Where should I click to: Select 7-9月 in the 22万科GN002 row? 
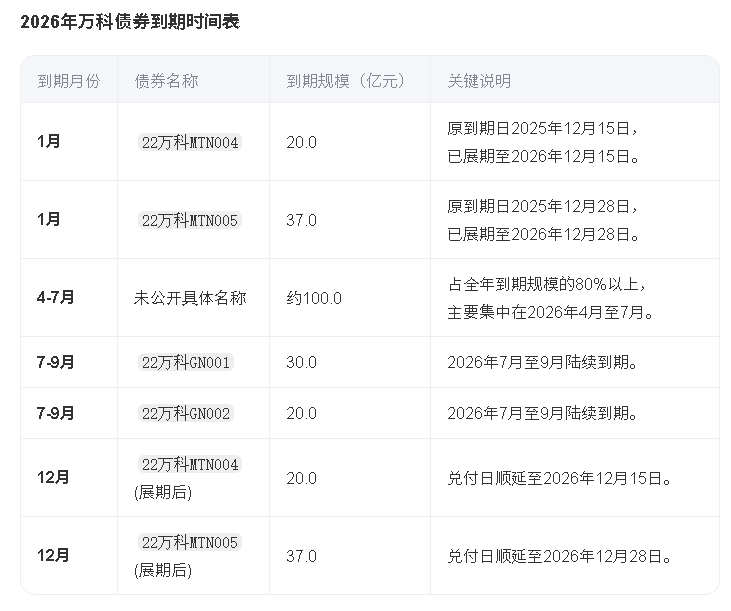click(55, 413)
